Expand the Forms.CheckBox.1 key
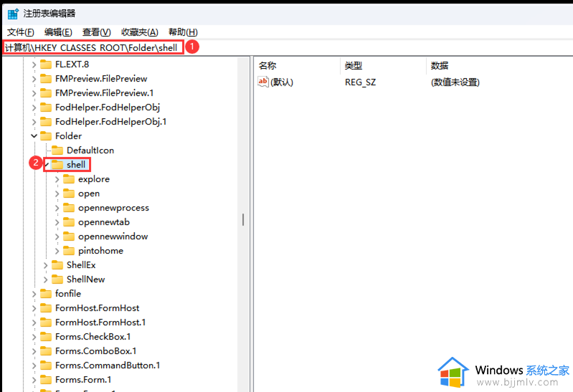 (x=34, y=337)
